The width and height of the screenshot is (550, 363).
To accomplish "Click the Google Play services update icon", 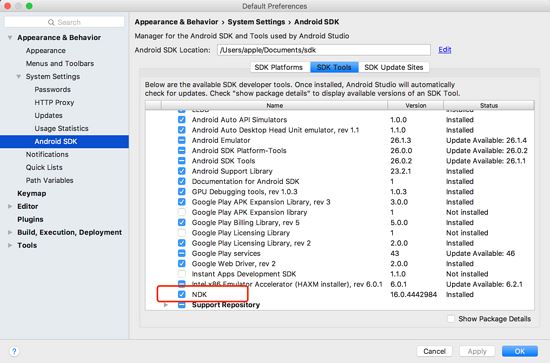I will tap(181, 253).
